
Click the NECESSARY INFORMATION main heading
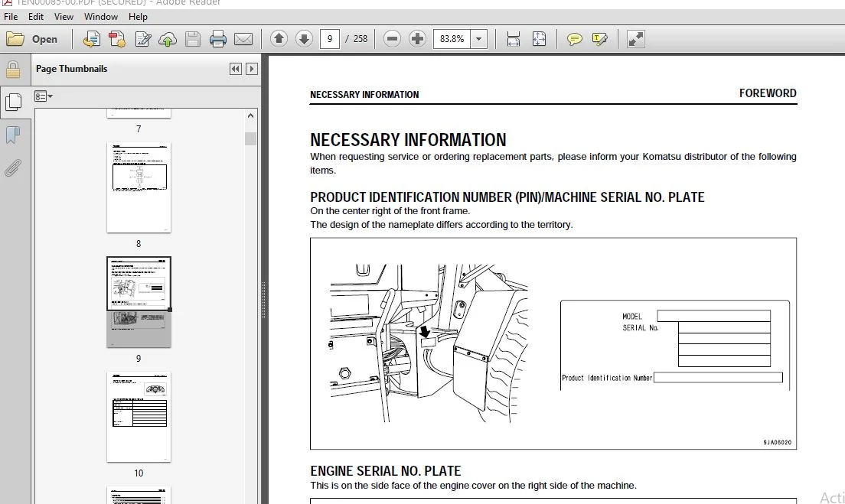coord(409,140)
